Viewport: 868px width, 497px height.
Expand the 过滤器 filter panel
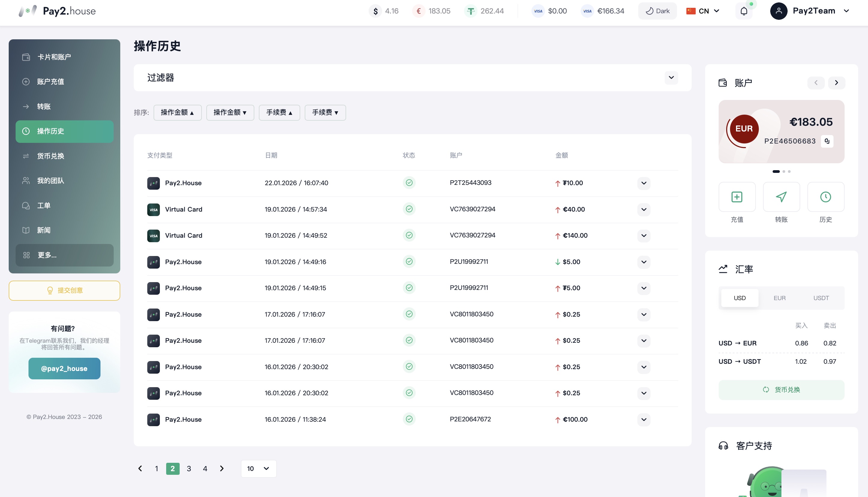point(671,77)
